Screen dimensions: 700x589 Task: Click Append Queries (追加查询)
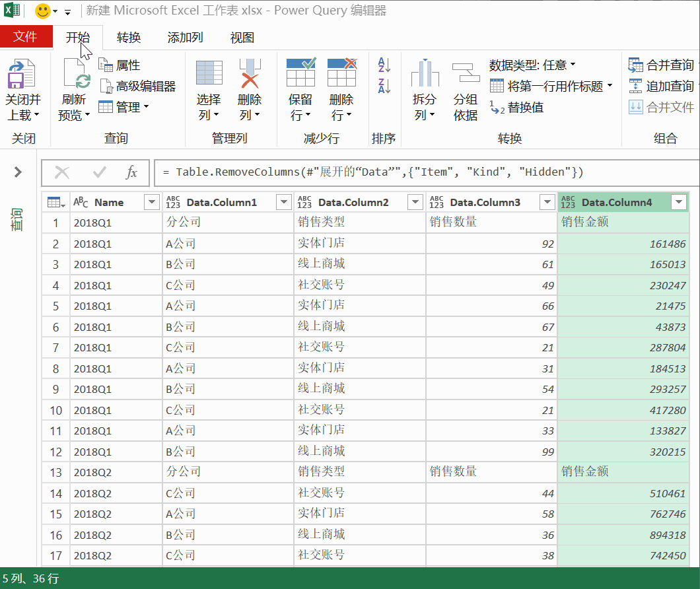click(661, 87)
